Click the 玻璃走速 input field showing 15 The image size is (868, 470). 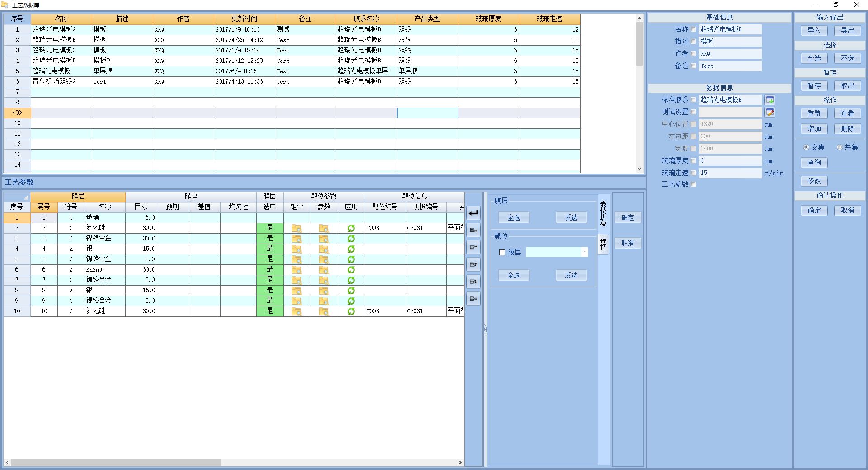tap(730, 173)
